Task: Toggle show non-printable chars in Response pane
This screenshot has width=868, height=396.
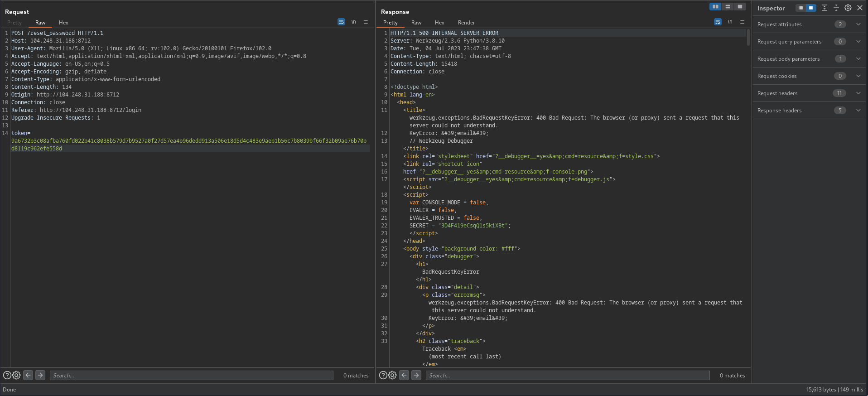Action: coord(730,22)
